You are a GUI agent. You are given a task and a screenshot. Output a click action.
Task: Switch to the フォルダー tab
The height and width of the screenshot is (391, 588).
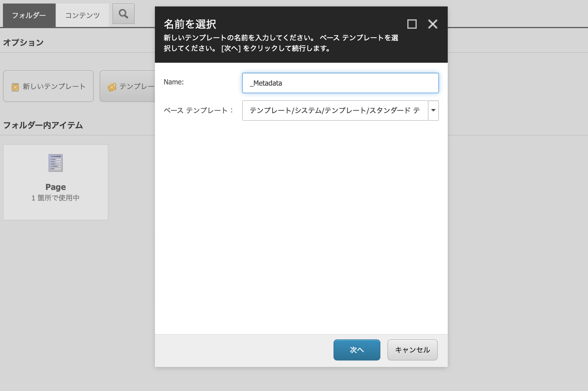pyautogui.click(x=29, y=15)
